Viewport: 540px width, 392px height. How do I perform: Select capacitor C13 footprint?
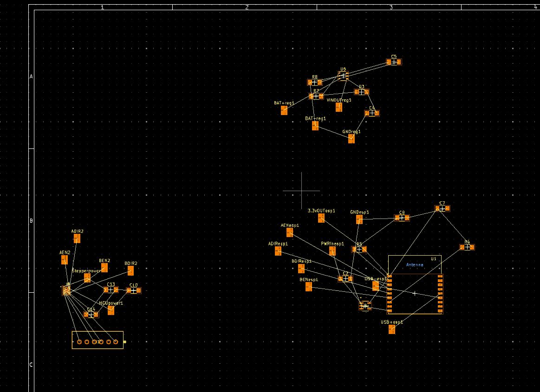(x=111, y=290)
